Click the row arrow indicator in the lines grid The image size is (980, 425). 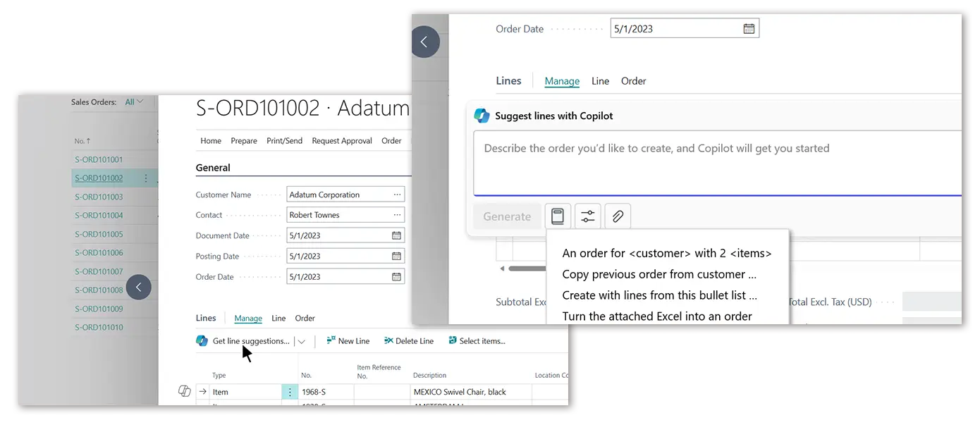pyautogui.click(x=203, y=392)
